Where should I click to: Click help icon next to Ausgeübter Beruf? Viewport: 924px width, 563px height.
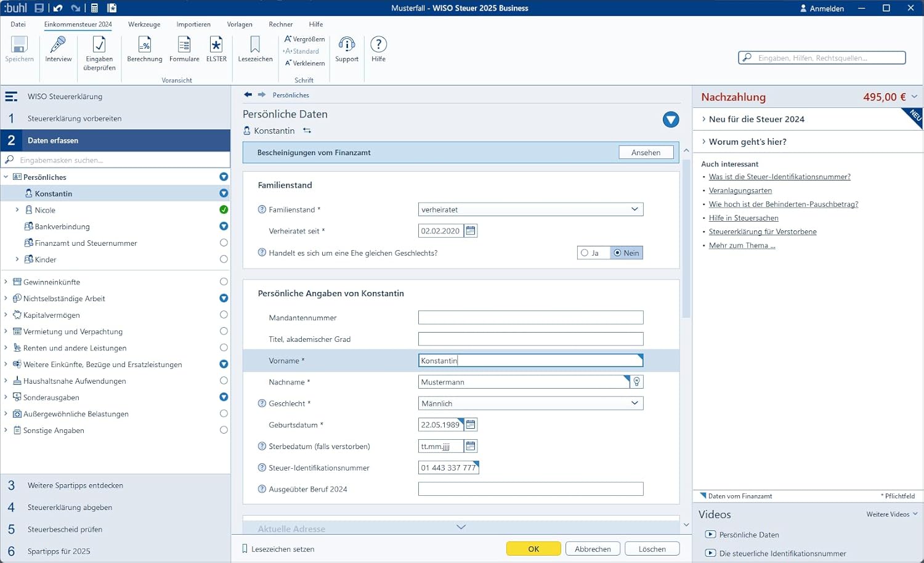pyautogui.click(x=262, y=489)
